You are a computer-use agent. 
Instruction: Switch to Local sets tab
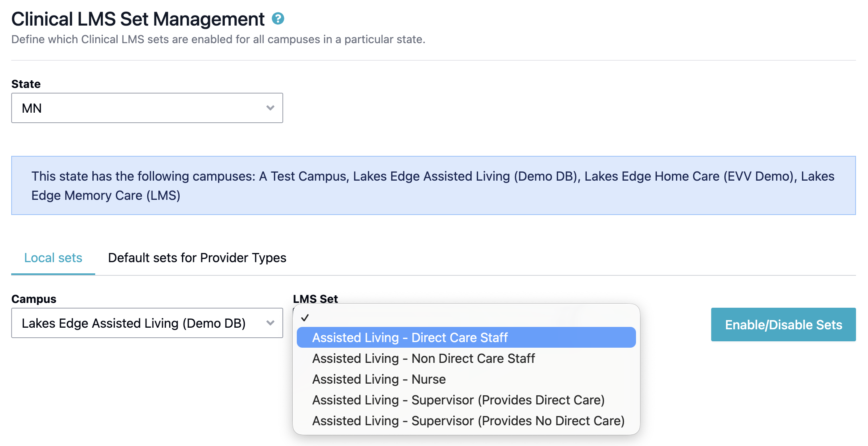pyautogui.click(x=53, y=258)
